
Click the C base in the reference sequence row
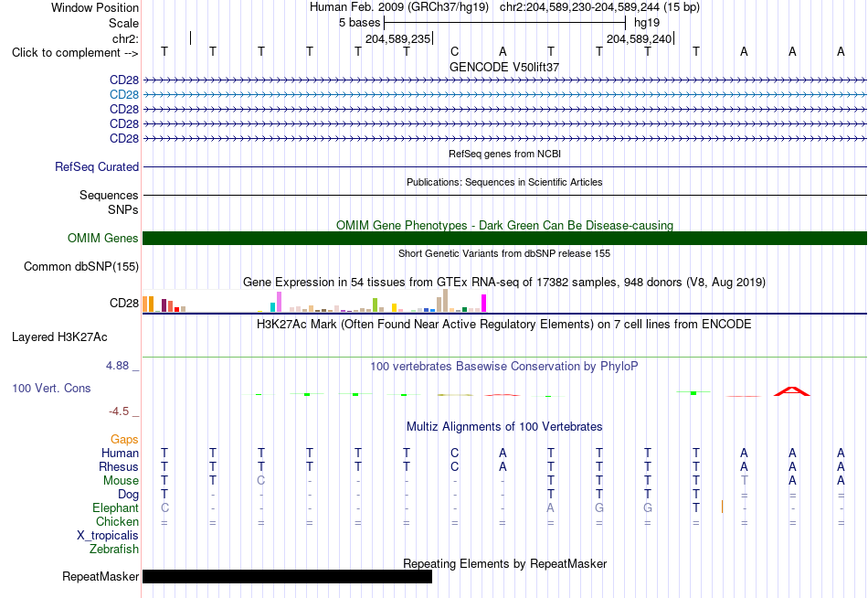point(454,51)
